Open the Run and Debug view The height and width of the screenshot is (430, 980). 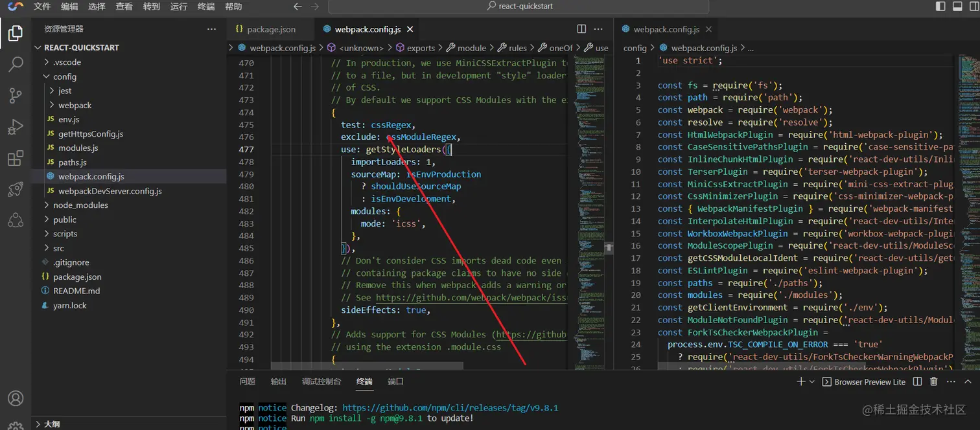[x=16, y=127]
